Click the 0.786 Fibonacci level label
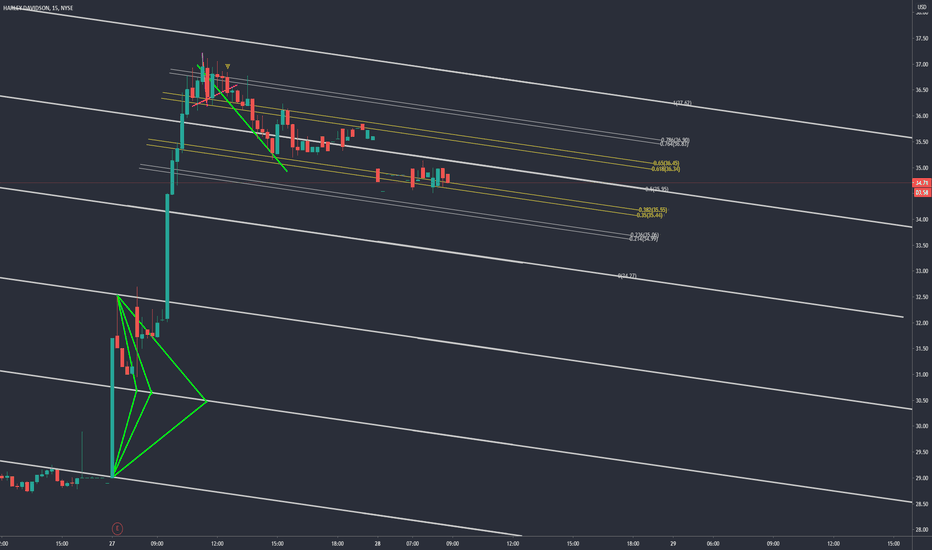932x550 pixels. [675, 140]
